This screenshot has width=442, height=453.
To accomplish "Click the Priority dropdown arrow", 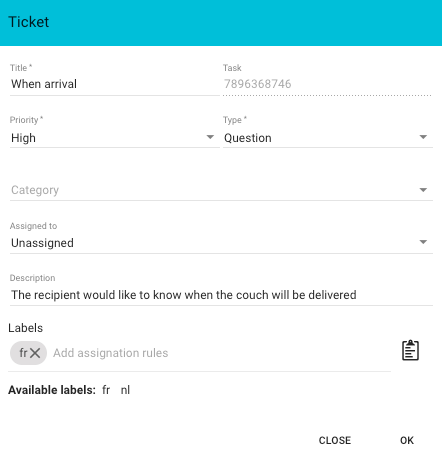I will pyautogui.click(x=210, y=137).
